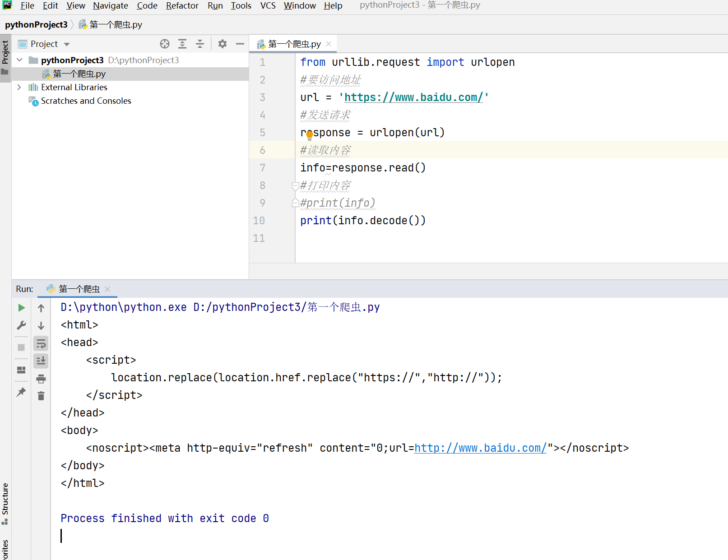Close the 第一个爬虫.py editor tab
Image resolution: width=728 pixels, height=560 pixels.
pos(329,44)
